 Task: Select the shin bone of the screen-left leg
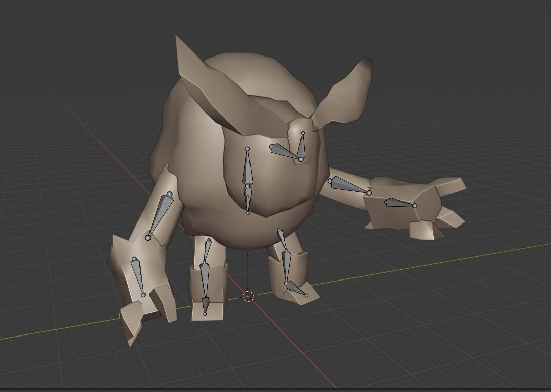click(205, 279)
